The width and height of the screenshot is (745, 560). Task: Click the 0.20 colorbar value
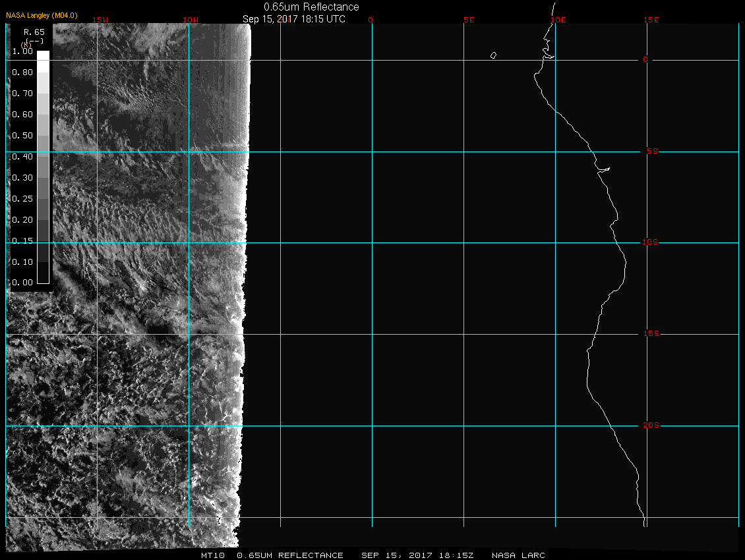[x=22, y=220]
